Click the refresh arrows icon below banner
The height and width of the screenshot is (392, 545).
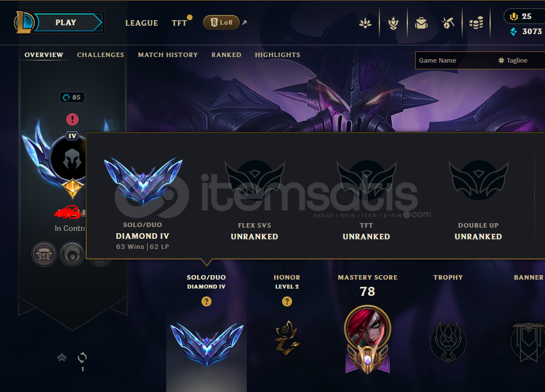click(82, 357)
